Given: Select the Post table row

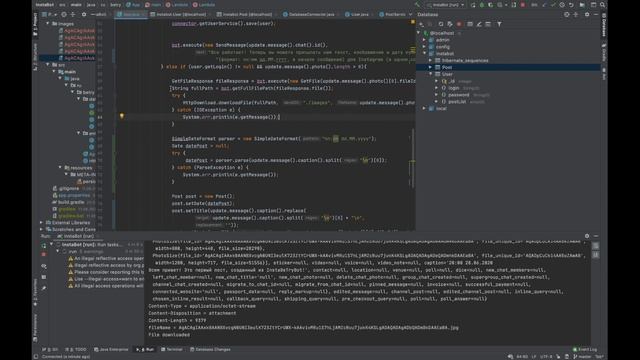Looking at the screenshot, I should tap(508, 67).
